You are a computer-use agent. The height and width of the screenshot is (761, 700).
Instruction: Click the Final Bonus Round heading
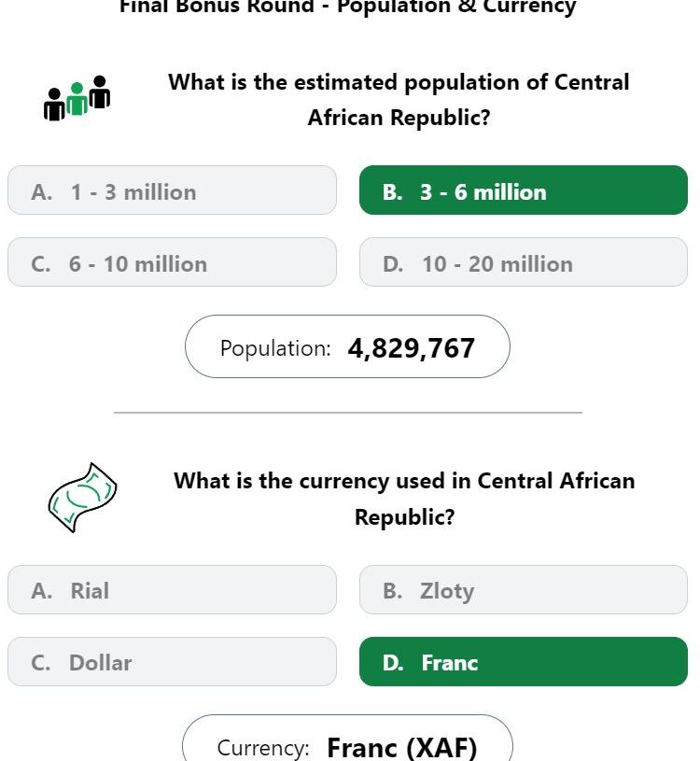tap(348, 7)
